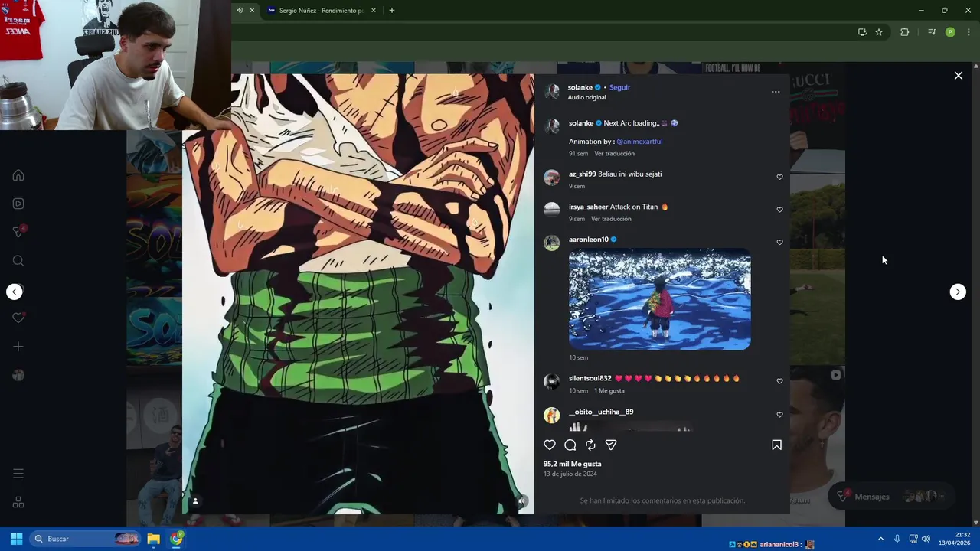Go to the next post arrow
Screen dimensions: 980x551
[958, 292]
